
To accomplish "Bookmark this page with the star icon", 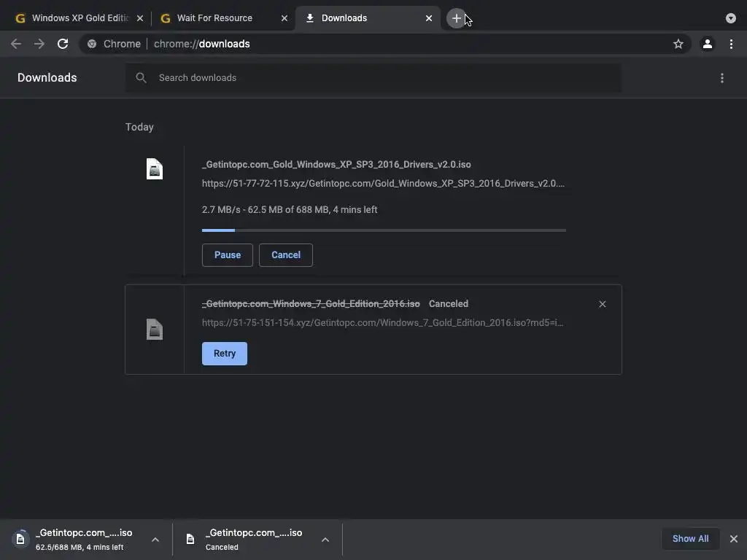I will [678, 44].
